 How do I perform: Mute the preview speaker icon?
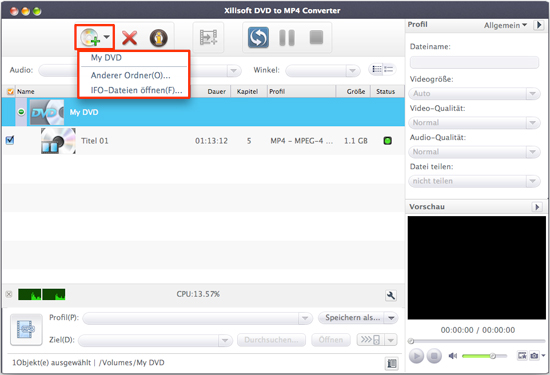[x=452, y=356]
